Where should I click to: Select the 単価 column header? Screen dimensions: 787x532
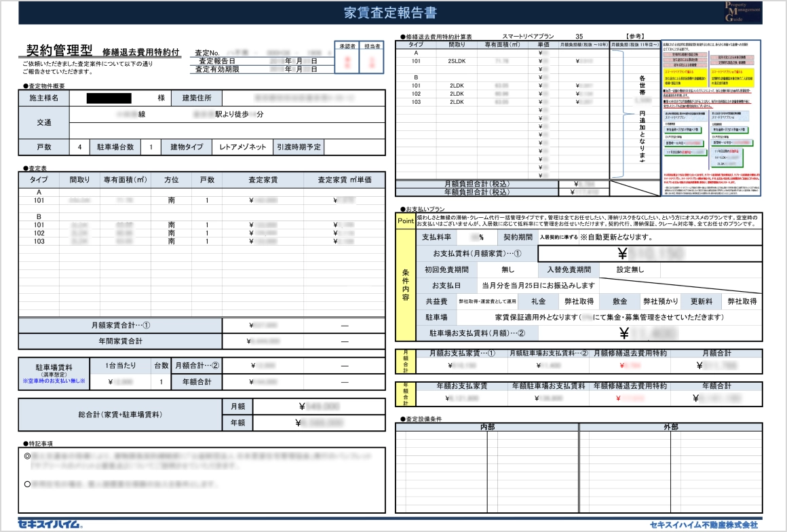543,45
